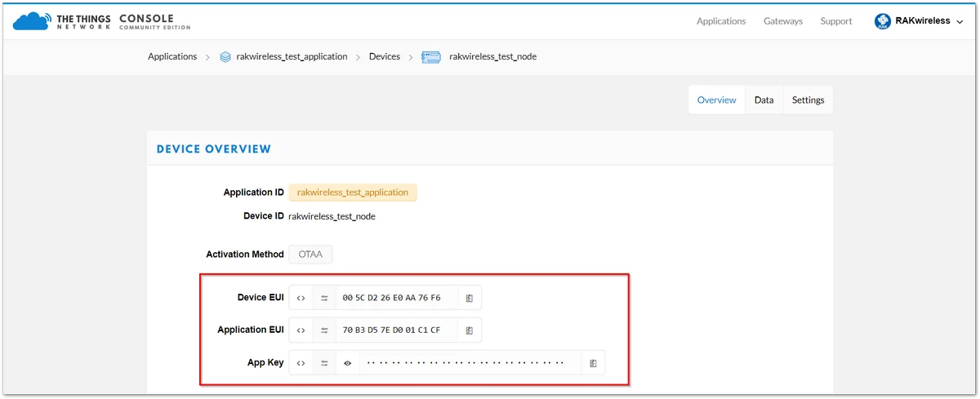
Task: Switch to the Data tab
Action: (764, 100)
